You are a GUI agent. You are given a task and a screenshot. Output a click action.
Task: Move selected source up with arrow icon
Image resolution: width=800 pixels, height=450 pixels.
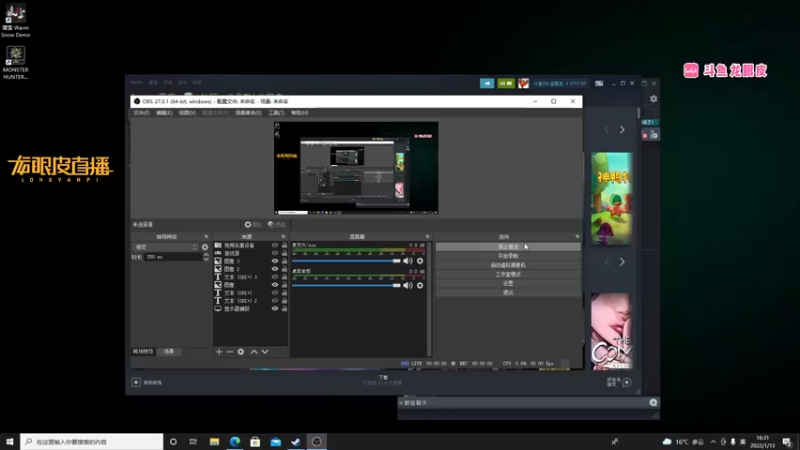(254, 352)
